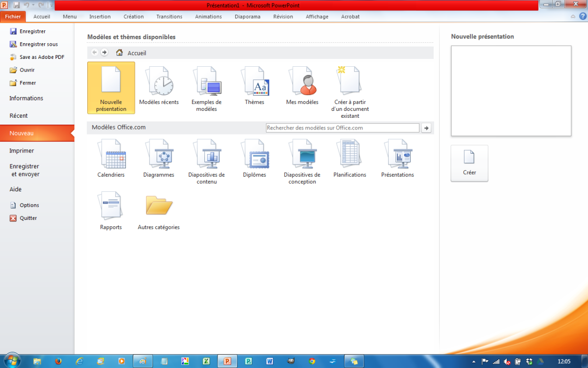Click the save icon in quick access toolbar
The image size is (588, 368).
coord(17,5)
